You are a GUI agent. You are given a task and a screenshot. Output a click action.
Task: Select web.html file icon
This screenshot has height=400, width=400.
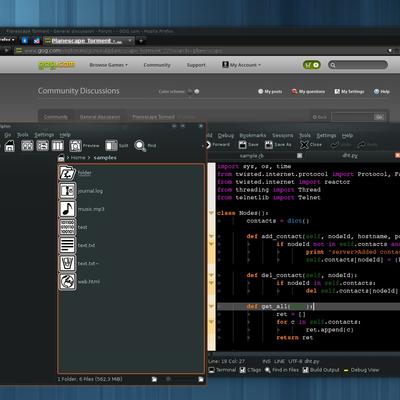point(67,281)
